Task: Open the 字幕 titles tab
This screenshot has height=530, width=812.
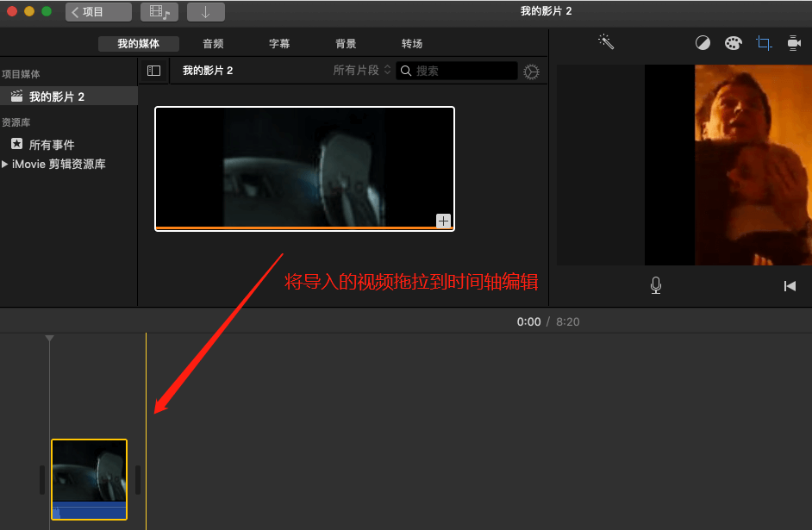Action: 279,43
